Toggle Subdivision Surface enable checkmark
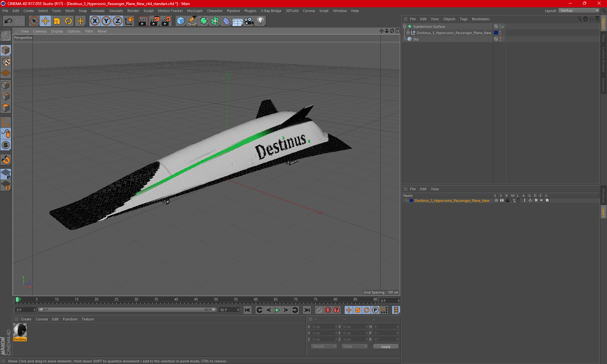The width and height of the screenshot is (607, 364). coord(503,27)
